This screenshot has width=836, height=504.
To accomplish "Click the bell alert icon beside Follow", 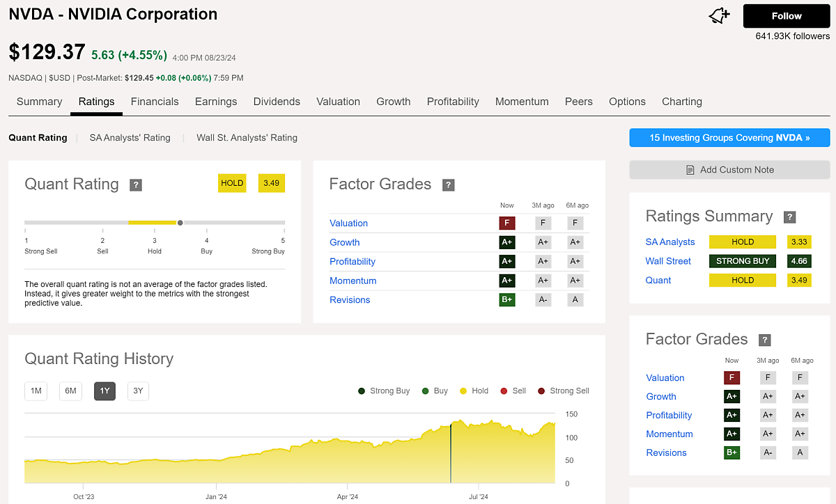I will tap(718, 16).
